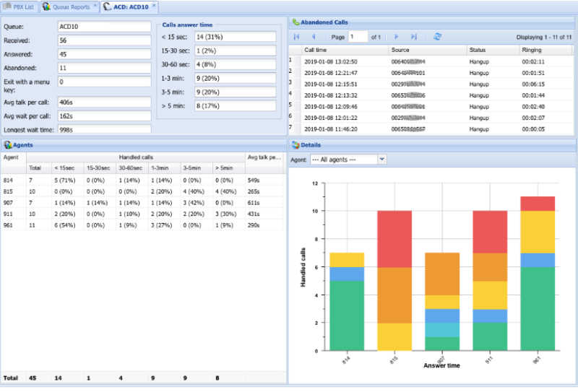Open the Agent dropdown arrow in Details
578x392 pixels.
tap(382, 159)
